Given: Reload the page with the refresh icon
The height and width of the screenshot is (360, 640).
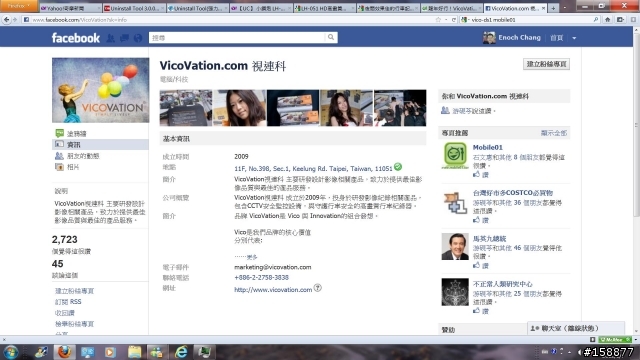Looking at the screenshot, I should point(453,20).
